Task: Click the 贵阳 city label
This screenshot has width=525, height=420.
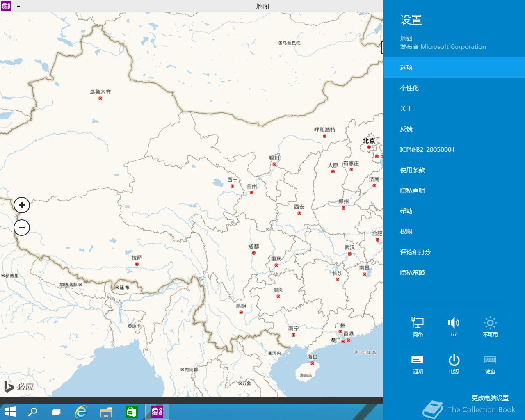Action: pyautogui.click(x=278, y=290)
